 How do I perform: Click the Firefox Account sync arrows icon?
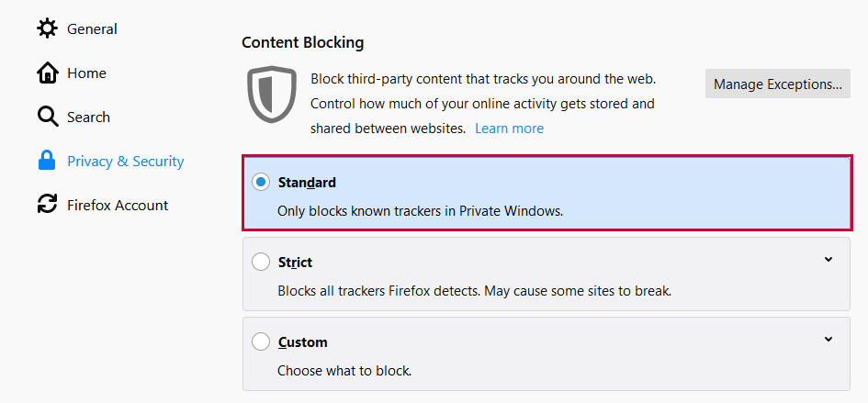(47, 205)
